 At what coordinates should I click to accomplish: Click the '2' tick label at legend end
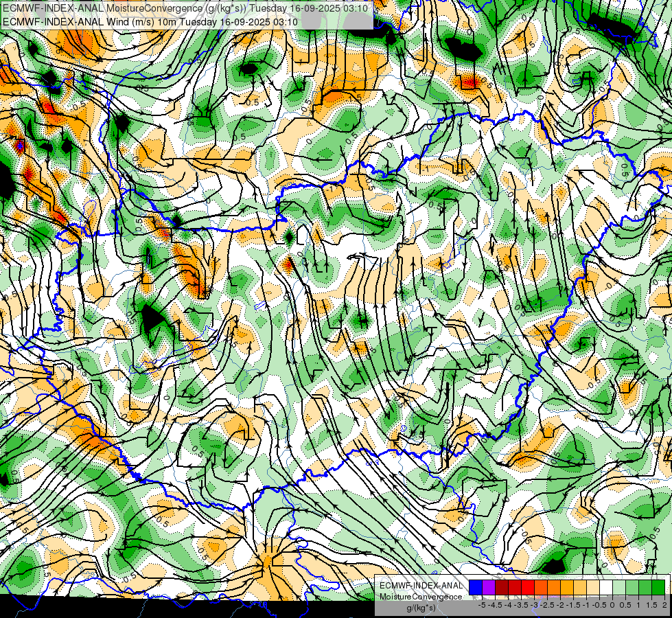664,605
